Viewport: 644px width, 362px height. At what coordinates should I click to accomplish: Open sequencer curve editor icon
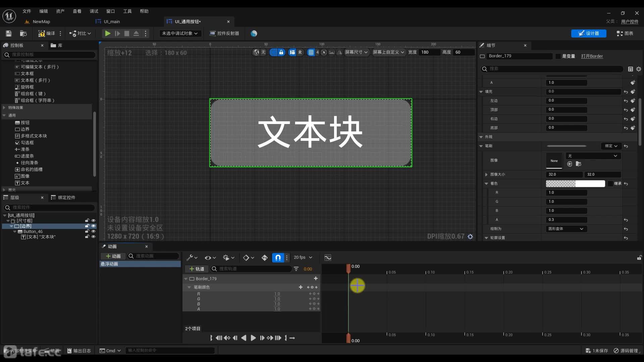click(x=328, y=257)
